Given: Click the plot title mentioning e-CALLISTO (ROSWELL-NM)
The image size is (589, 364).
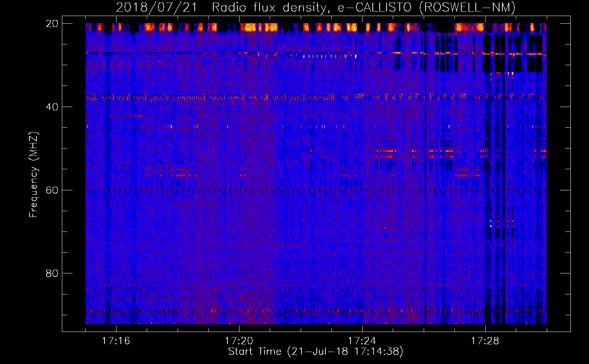Looking at the screenshot, I should coord(316,8).
